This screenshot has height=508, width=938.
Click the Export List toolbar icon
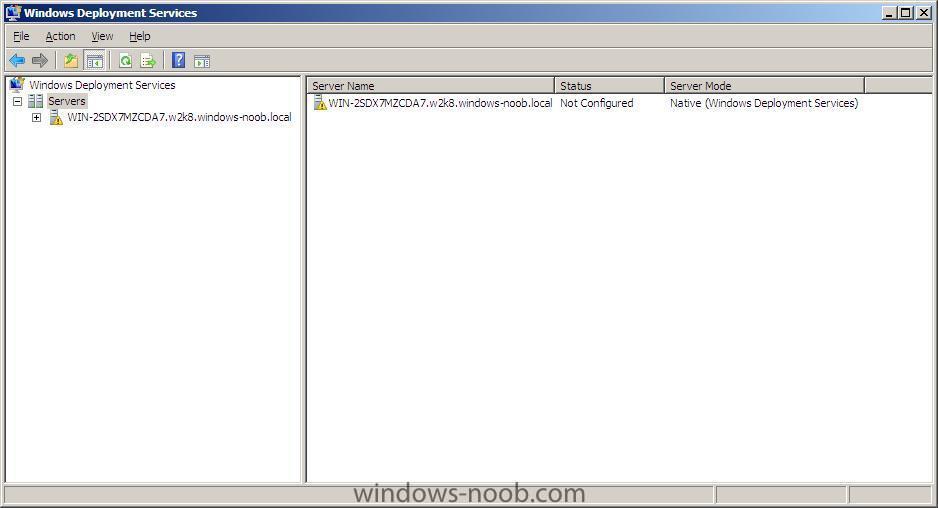coord(148,60)
